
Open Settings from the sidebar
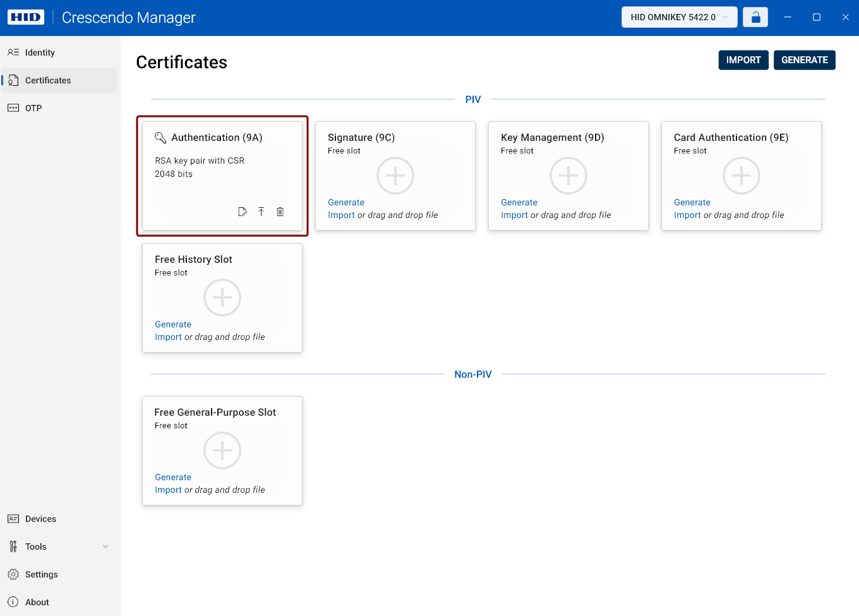tap(59, 574)
